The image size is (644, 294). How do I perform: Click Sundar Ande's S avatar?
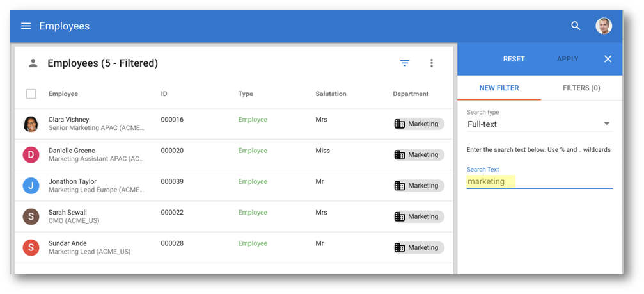coord(31,247)
